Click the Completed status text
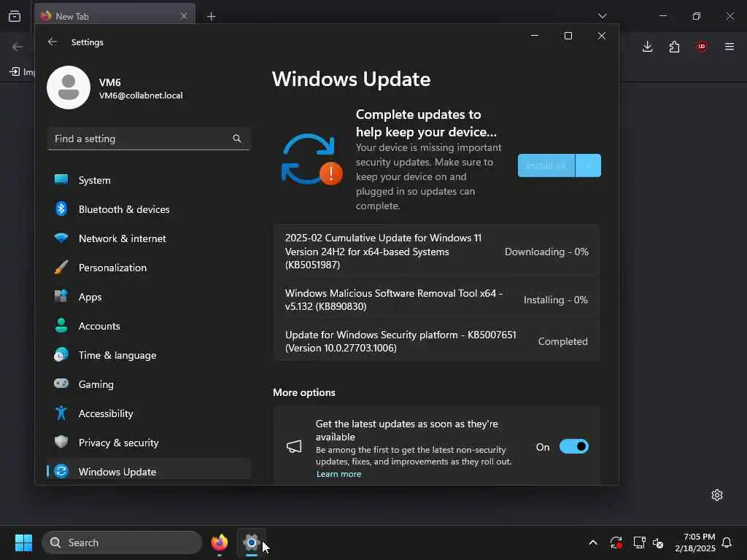 (x=562, y=341)
